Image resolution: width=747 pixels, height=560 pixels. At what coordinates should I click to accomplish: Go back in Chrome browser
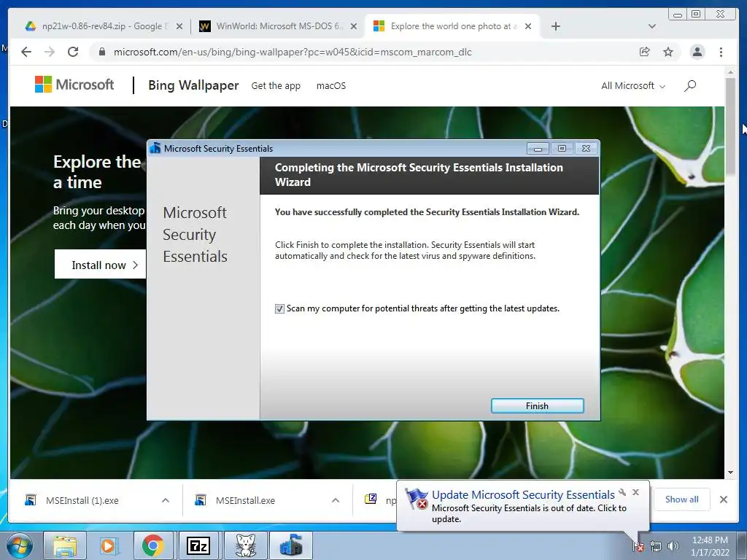point(26,52)
